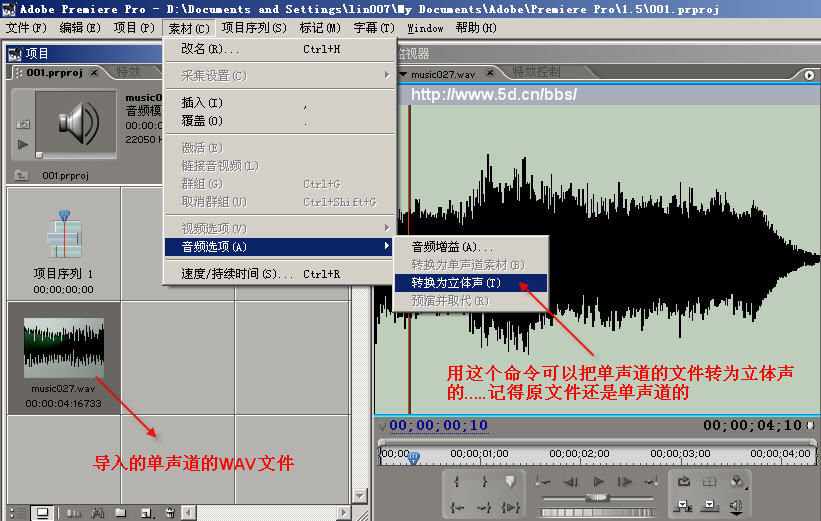Toggle take audio/video speaker icon
Screen dimensions: 821x521
click(736, 506)
